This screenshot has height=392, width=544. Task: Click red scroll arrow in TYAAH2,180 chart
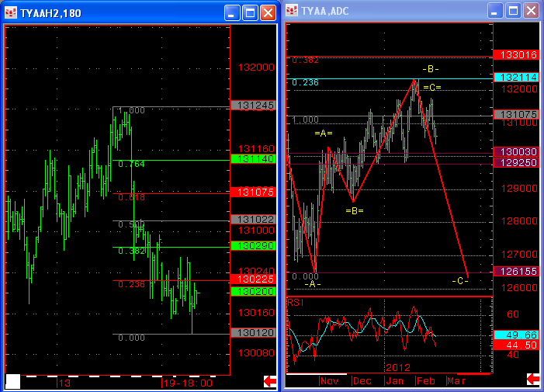point(270,380)
